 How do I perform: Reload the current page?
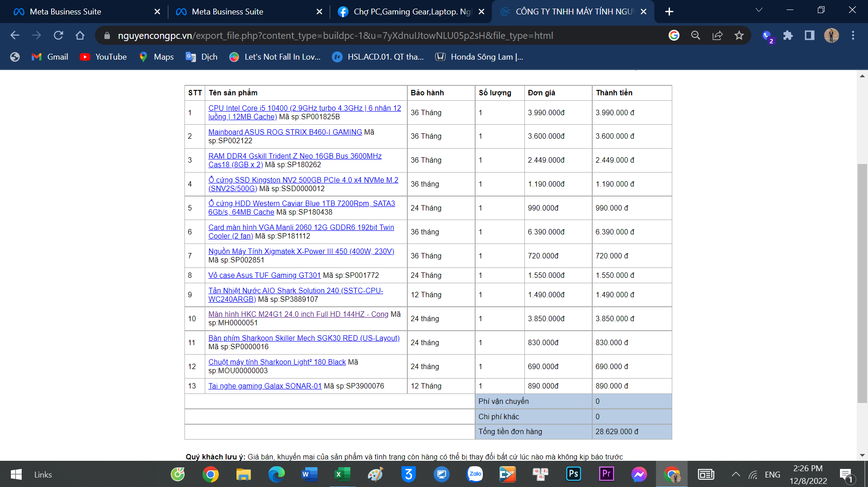click(58, 35)
